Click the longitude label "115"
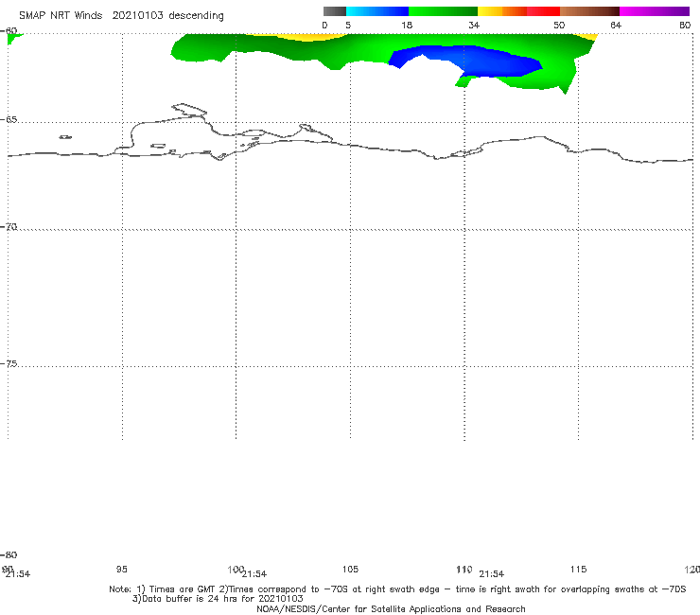 578,569
